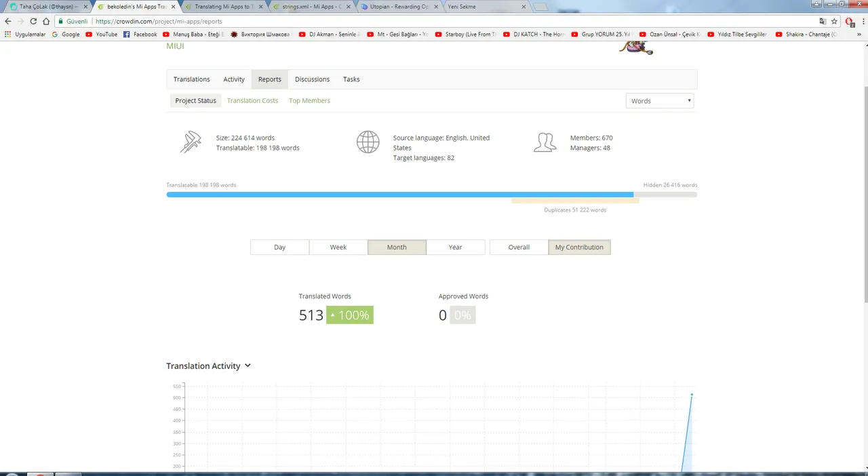Open the Google Translate icon in address bar
868x476 pixels.
[x=823, y=21]
